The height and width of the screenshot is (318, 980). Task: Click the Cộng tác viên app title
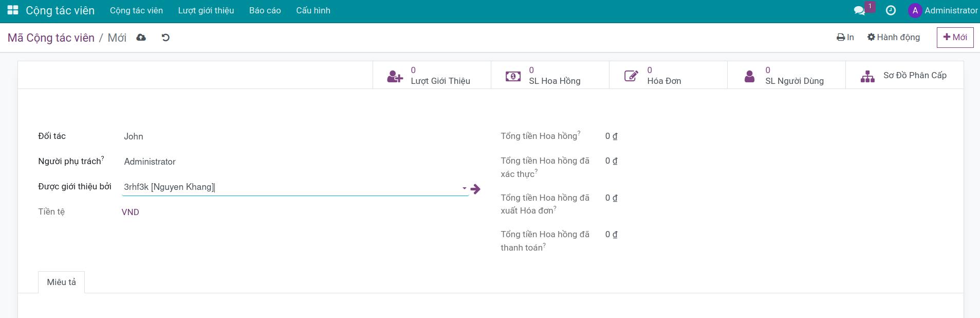click(x=60, y=11)
